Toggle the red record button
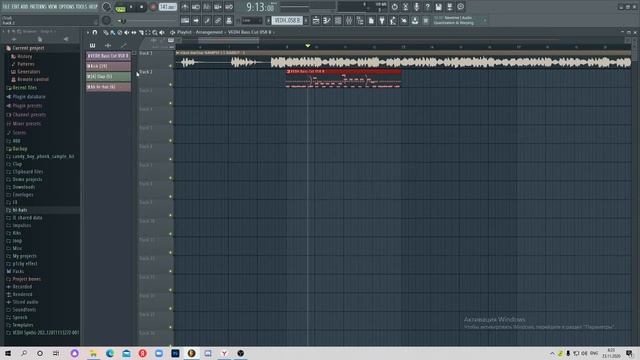Viewport: 640px width, 360px height. tap(153, 7)
